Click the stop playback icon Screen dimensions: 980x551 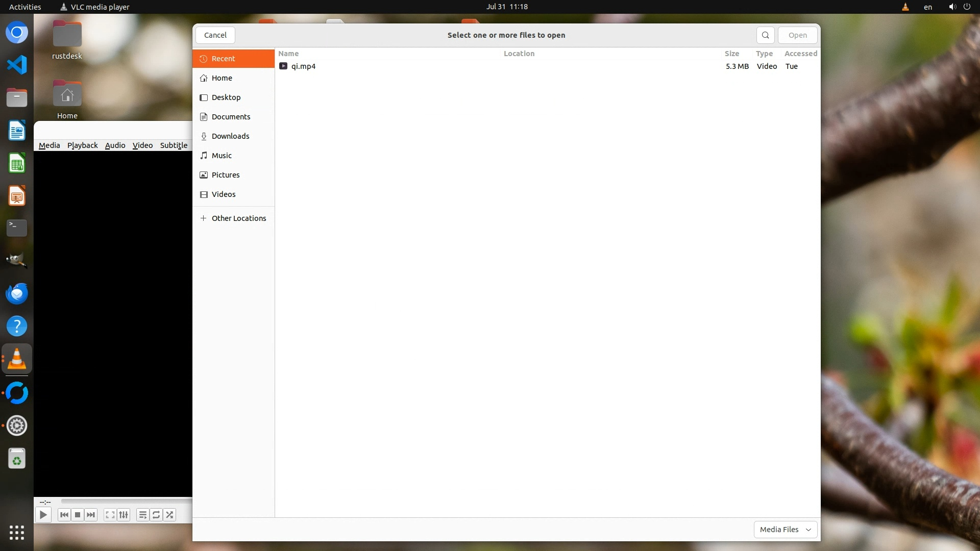pyautogui.click(x=78, y=515)
